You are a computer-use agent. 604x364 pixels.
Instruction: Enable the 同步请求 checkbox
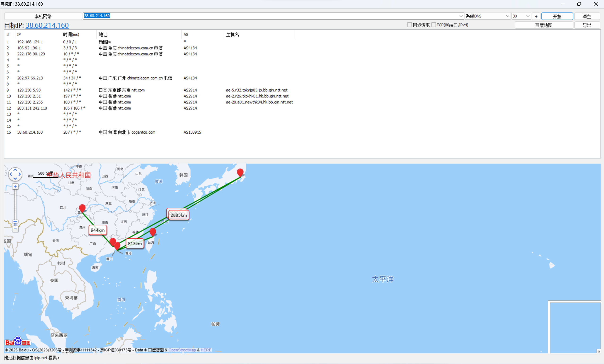pos(409,25)
